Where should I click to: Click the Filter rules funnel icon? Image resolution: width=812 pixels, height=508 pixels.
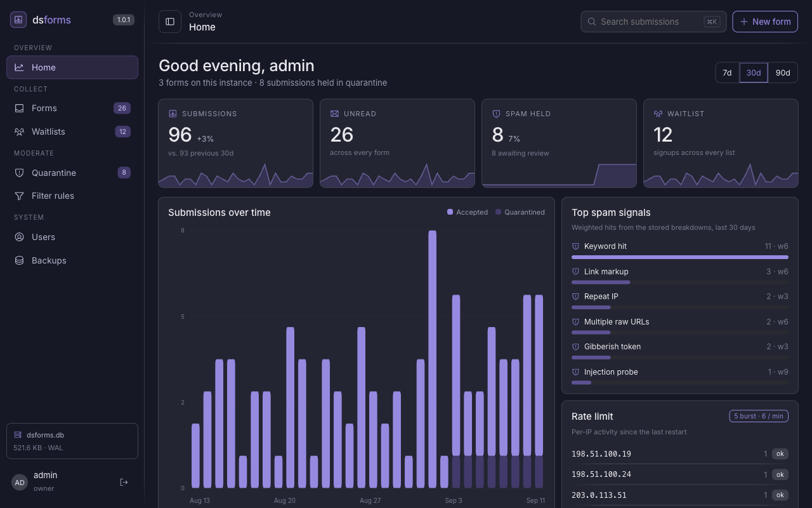(x=19, y=196)
